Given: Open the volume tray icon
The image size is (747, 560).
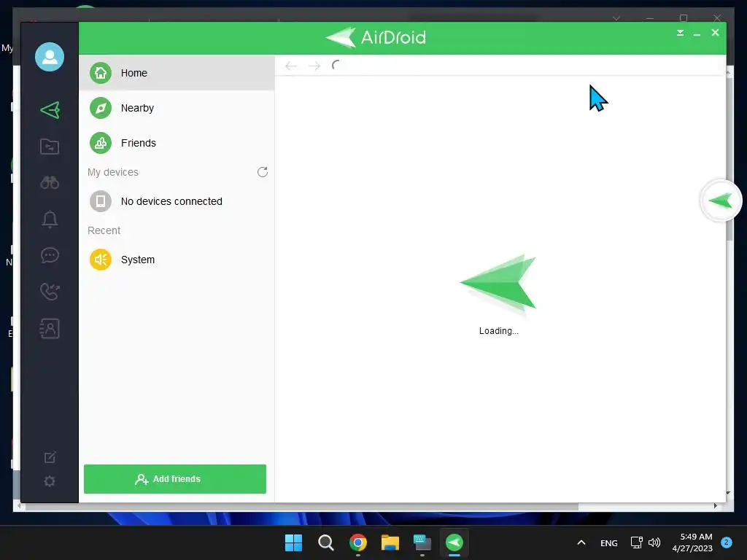Looking at the screenshot, I should (654, 542).
